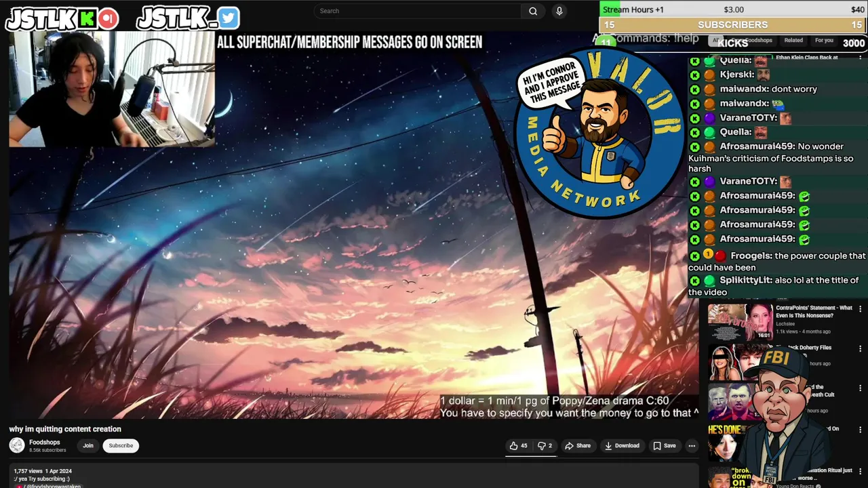
Task: Click the 8.56k subscribers text
Action: (x=47, y=450)
